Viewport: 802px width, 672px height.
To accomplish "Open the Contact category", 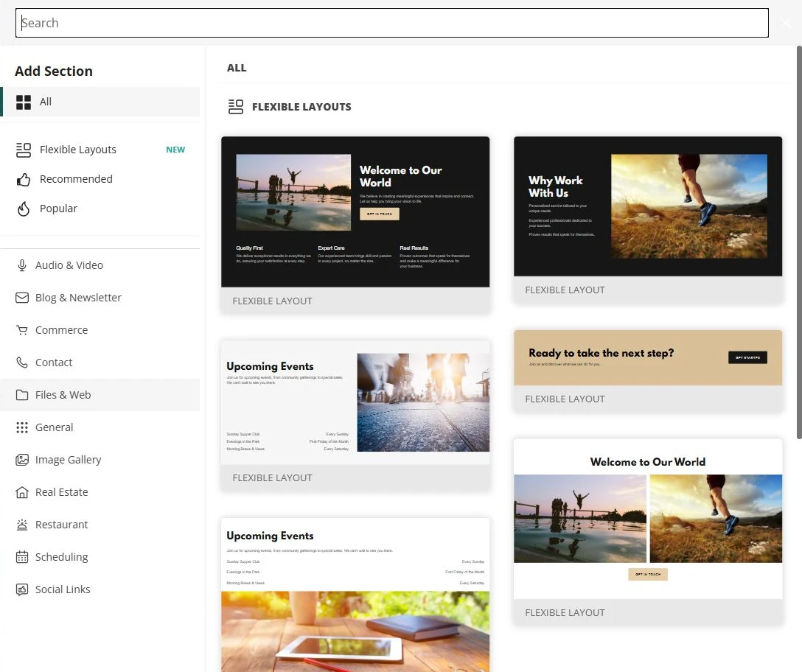I will (100, 363).
